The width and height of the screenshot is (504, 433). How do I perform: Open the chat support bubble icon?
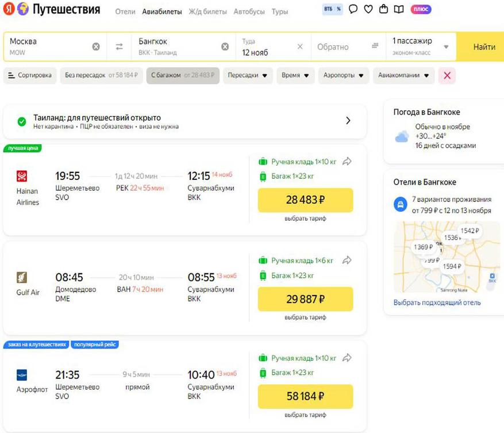[x=353, y=9]
